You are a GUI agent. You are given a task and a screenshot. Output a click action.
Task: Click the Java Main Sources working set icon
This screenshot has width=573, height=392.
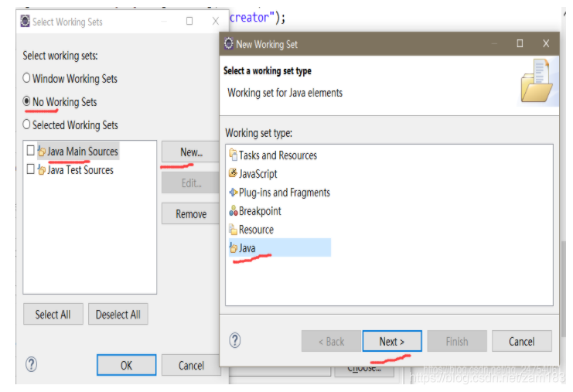[42, 151]
